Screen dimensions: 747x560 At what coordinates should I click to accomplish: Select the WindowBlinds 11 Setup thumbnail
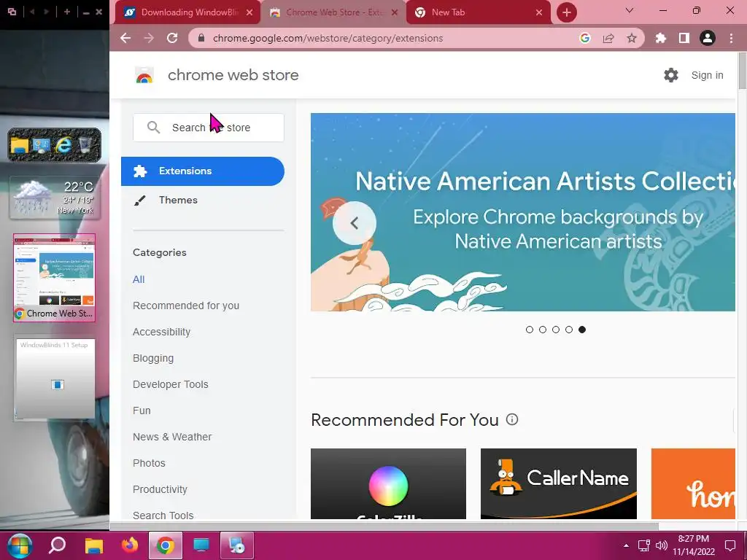click(x=55, y=379)
